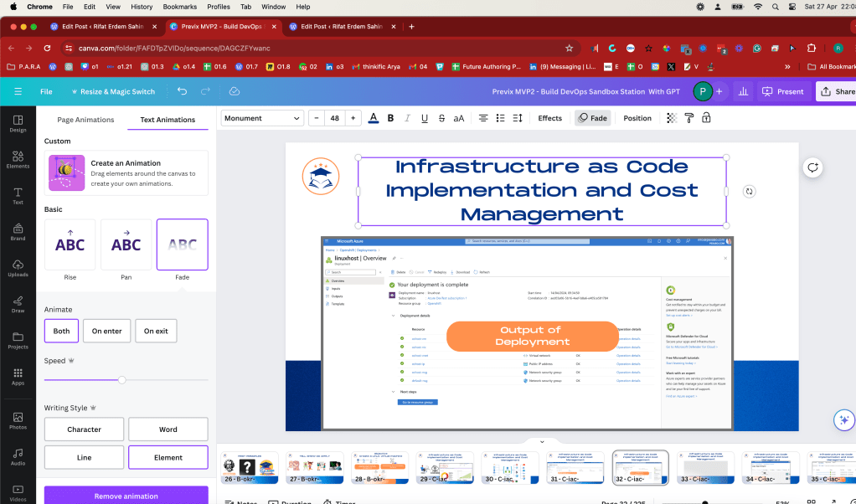The width and height of the screenshot is (856, 504).
Task: Click the undo arrow icon
Action: (x=182, y=91)
